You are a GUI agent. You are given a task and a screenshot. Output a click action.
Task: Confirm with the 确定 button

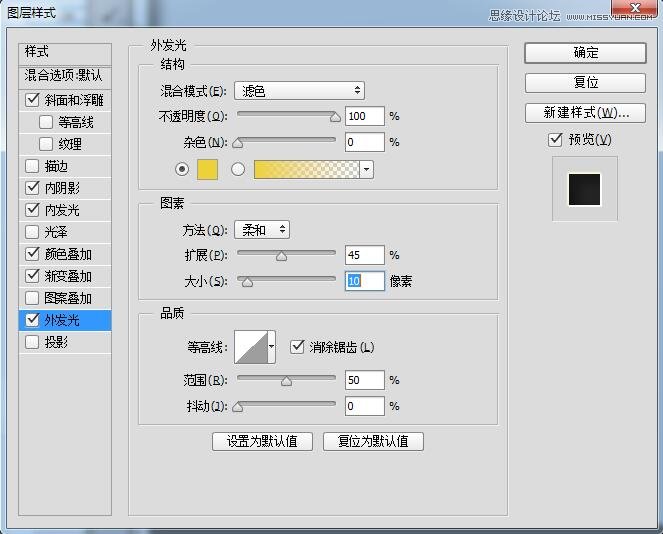pos(585,53)
